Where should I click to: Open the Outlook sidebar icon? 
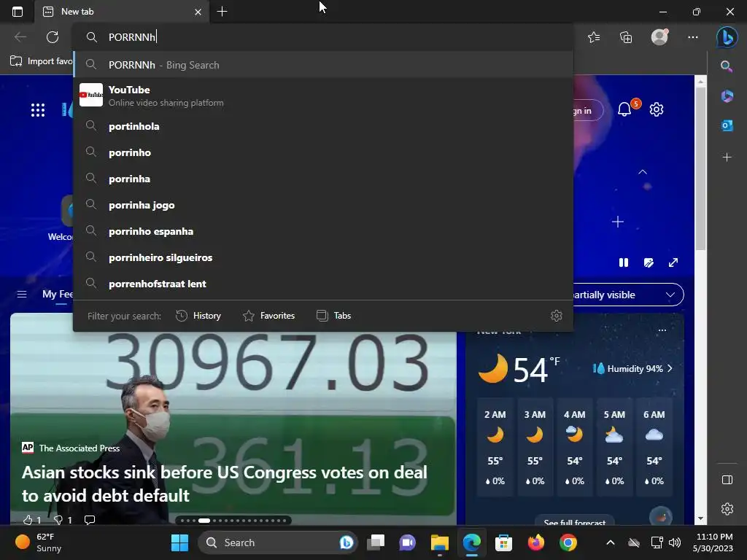(727, 125)
